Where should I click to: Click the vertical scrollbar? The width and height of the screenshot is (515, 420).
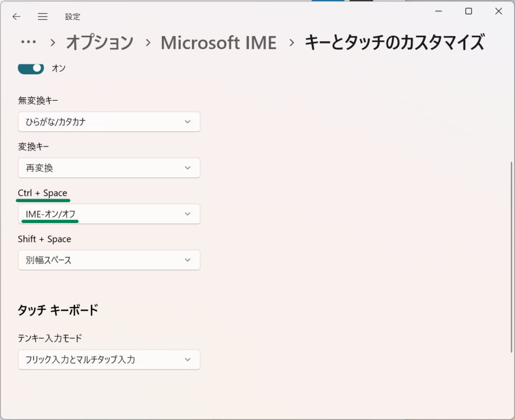[511, 257]
